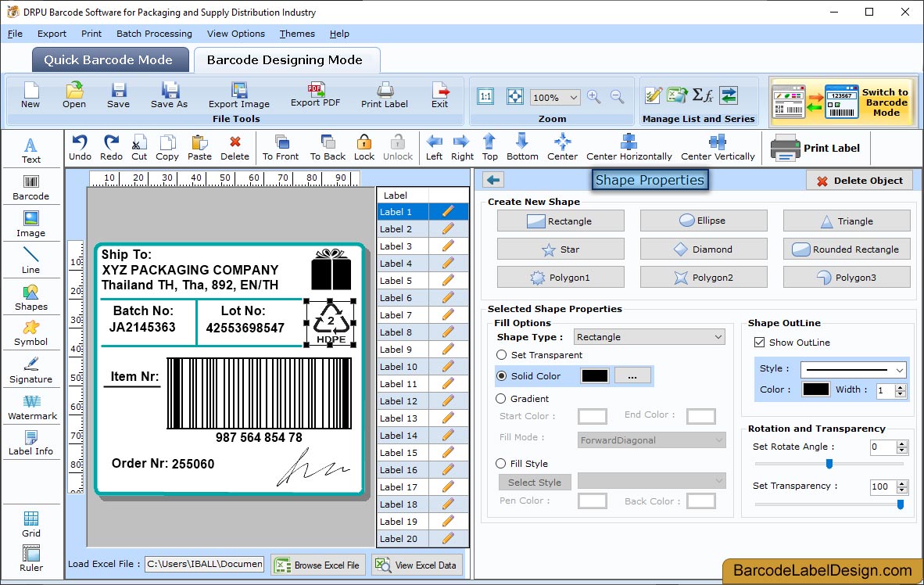The height and width of the screenshot is (585, 924).
Task: Click the rotate angle slider handle
Action: tap(829, 464)
